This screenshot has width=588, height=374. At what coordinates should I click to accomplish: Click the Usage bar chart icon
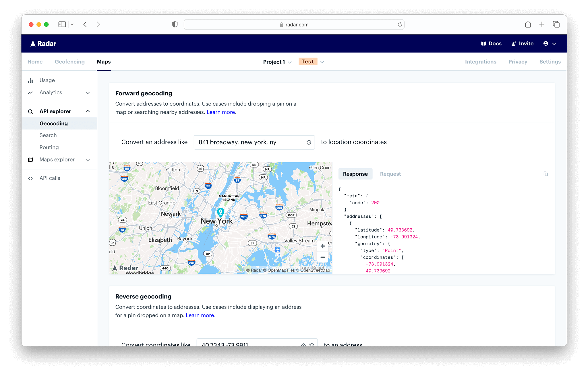pos(30,80)
